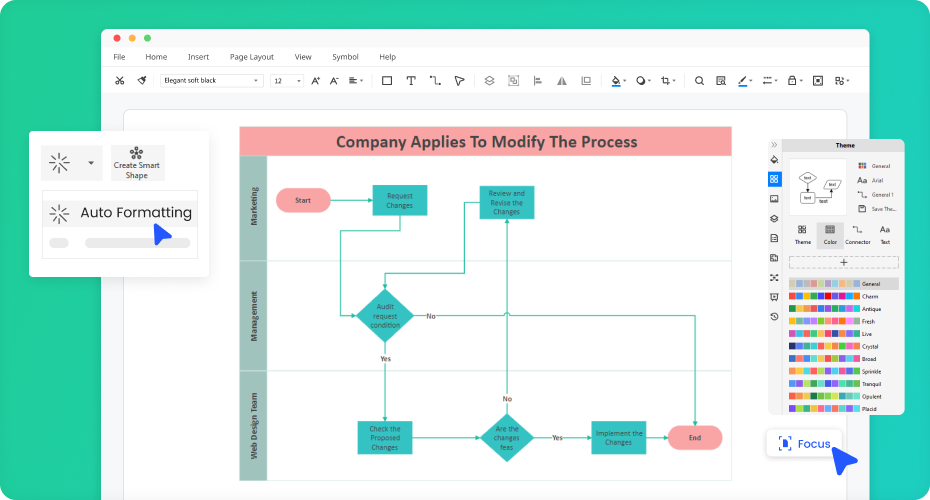Switch to the Connector tab in Theme panel
The height and width of the screenshot is (500, 930).
point(857,235)
